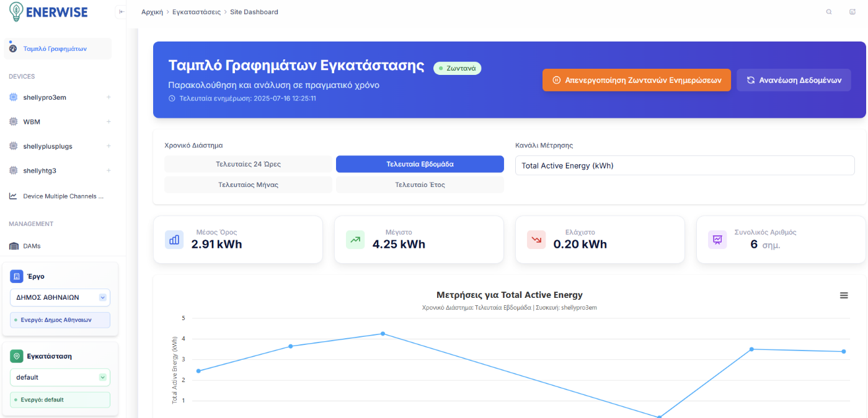The height and width of the screenshot is (418, 868).
Task: Open the ΔΗΜΟΣ ΑΘΗΝΑΙΩΝ project dropdown
Action: 60,297
